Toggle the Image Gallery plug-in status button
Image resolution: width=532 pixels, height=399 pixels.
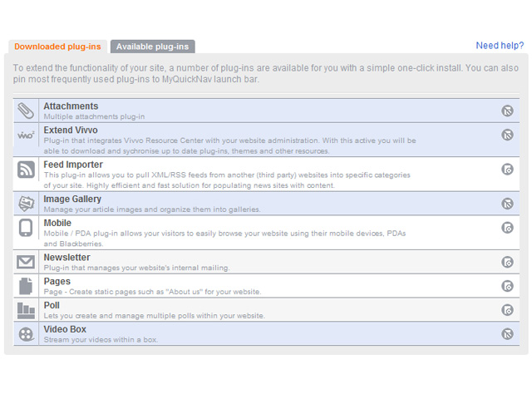point(507,204)
